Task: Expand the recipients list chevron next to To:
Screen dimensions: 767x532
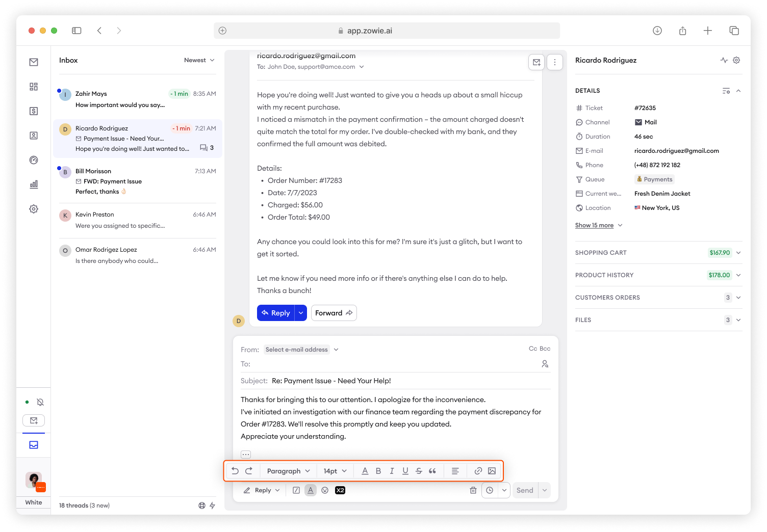Action: pos(362,67)
